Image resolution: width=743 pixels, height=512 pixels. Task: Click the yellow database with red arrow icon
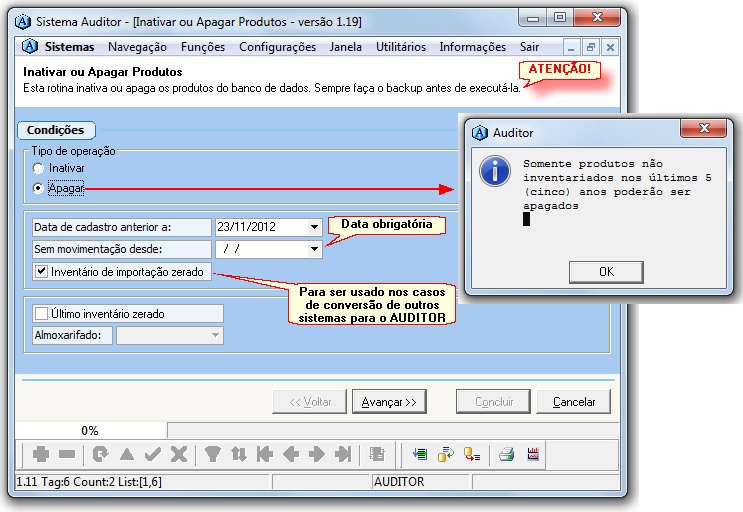coord(472,454)
